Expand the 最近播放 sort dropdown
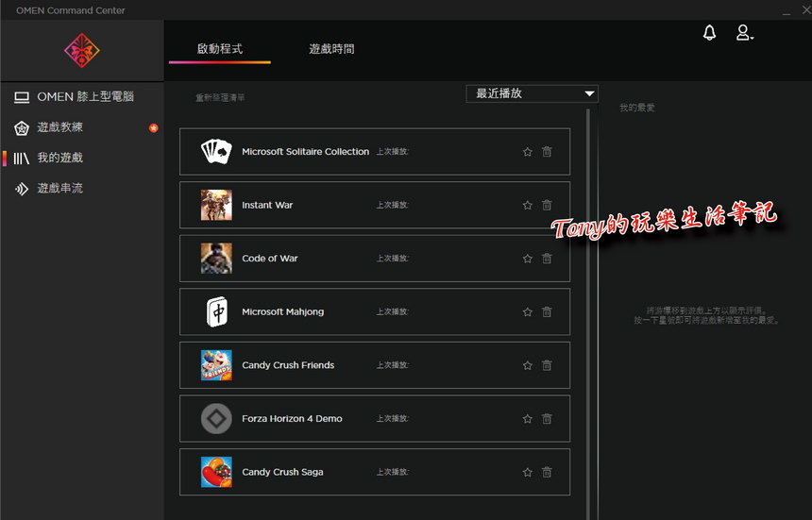 pos(532,93)
